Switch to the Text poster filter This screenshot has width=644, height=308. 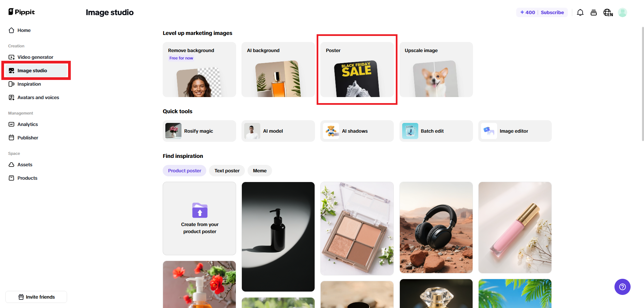click(226, 170)
